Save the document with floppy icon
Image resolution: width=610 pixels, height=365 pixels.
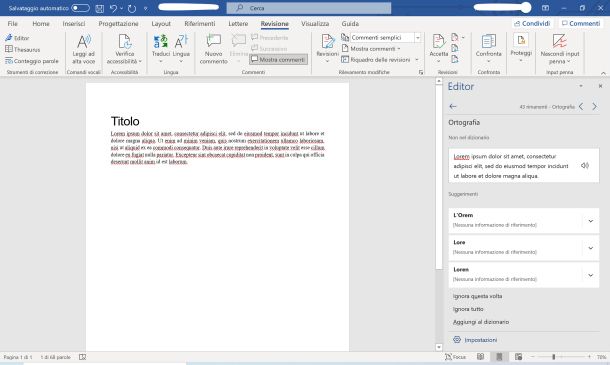pos(100,8)
